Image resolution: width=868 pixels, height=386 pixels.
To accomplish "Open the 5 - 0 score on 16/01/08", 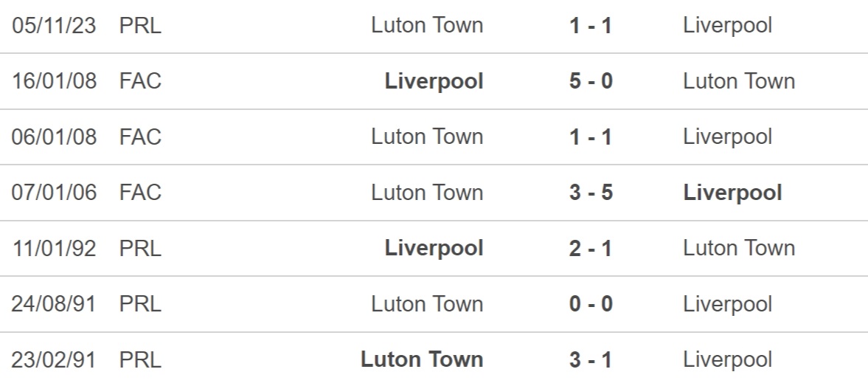I will 591,81.
